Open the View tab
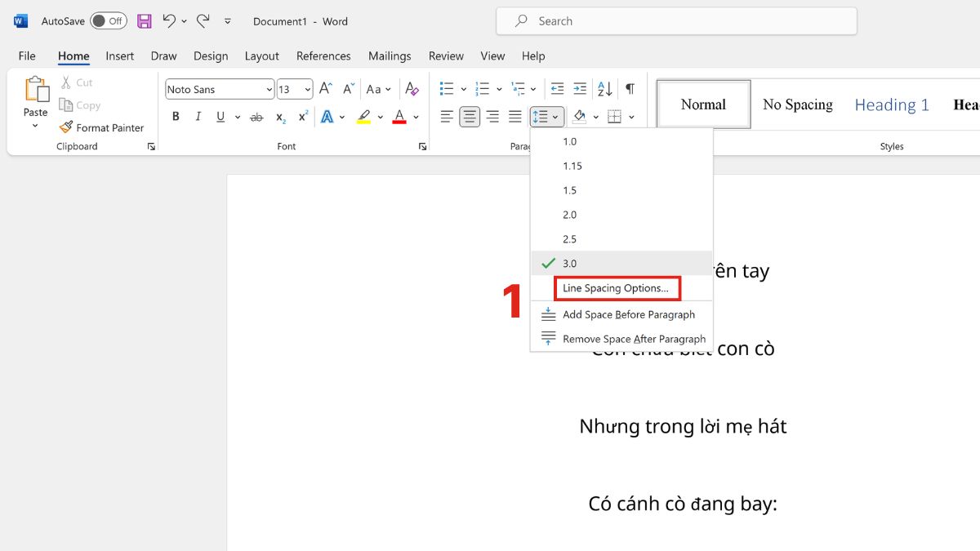Viewport: 980px width, 551px height. [492, 56]
